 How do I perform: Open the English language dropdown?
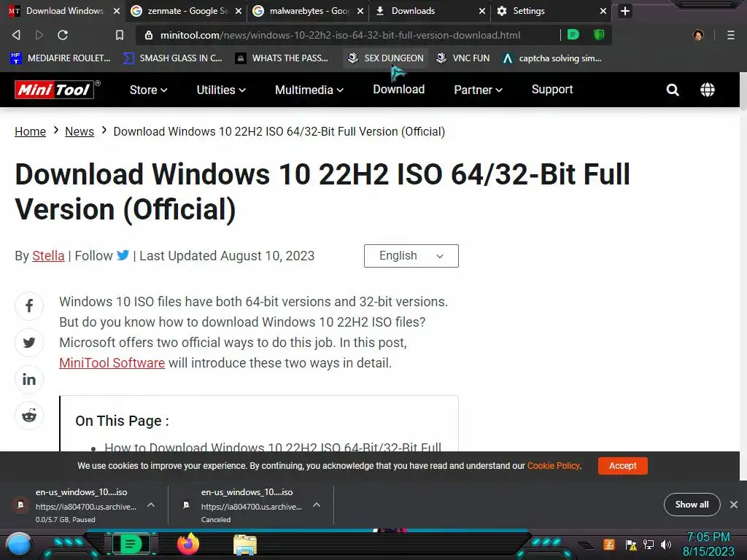tap(411, 256)
